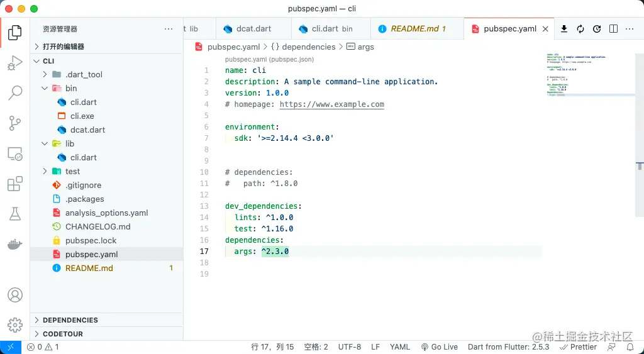Open the Manage settings gear
This screenshot has height=354, width=644.
point(14,325)
